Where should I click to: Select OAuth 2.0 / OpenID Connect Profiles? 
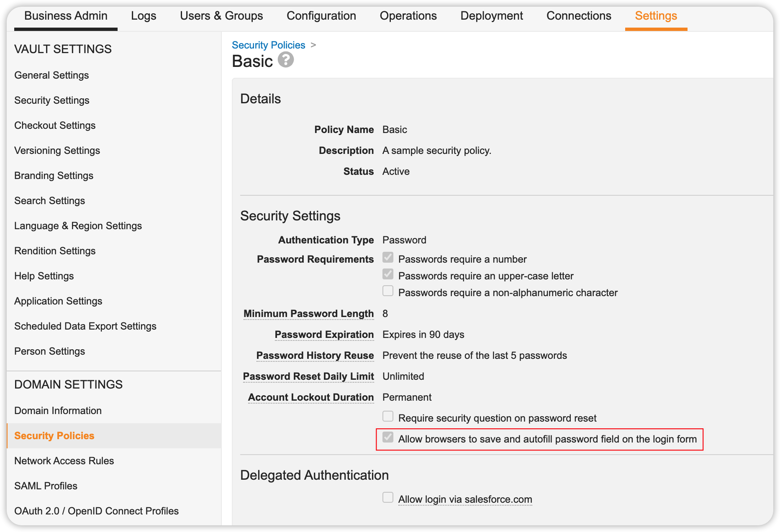[97, 511]
